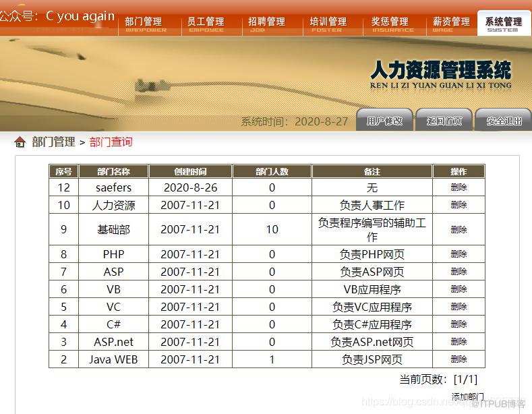Select the PHP department name cell
This screenshot has width=532, height=414.
point(114,254)
